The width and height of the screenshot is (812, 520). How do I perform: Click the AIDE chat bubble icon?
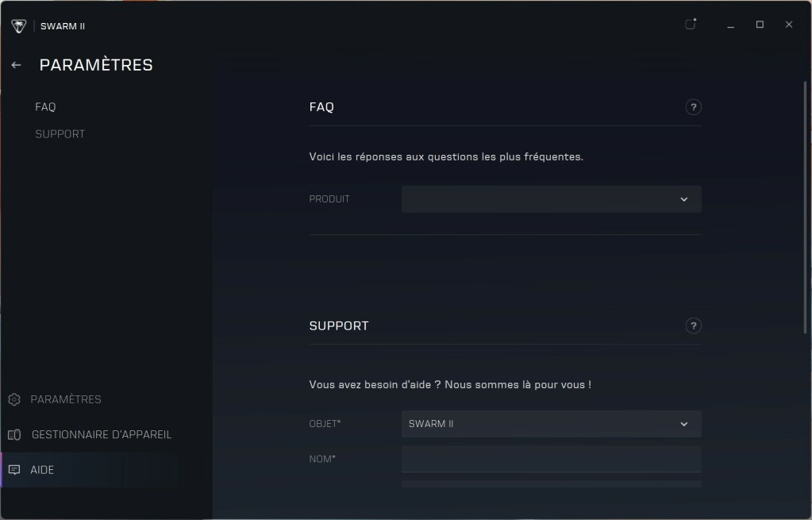tap(14, 470)
